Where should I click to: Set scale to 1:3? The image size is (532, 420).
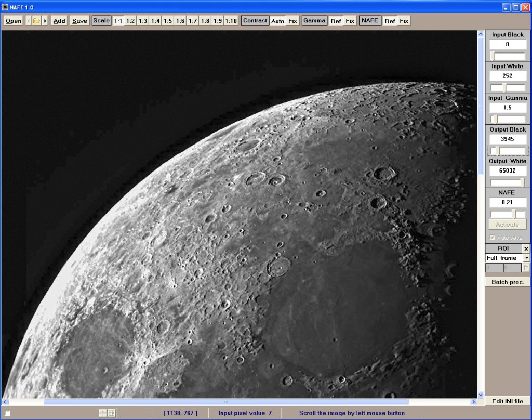pyautogui.click(x=143, y=21)
